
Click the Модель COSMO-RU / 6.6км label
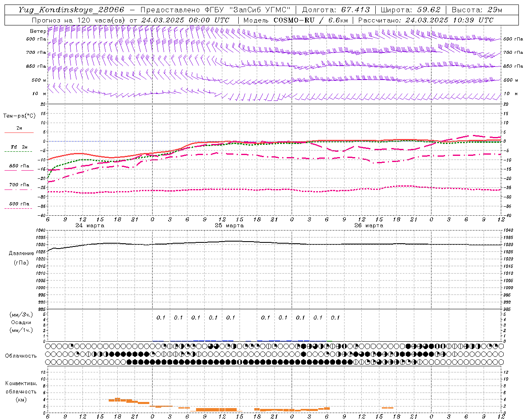(295, 20)
